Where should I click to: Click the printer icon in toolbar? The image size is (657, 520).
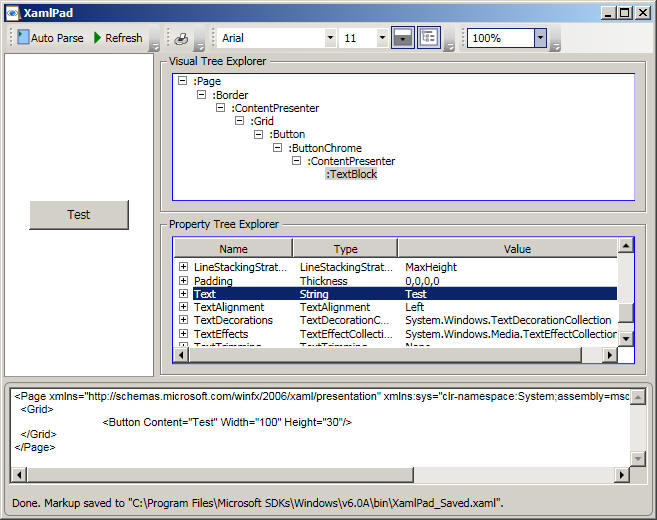point(181,39)
